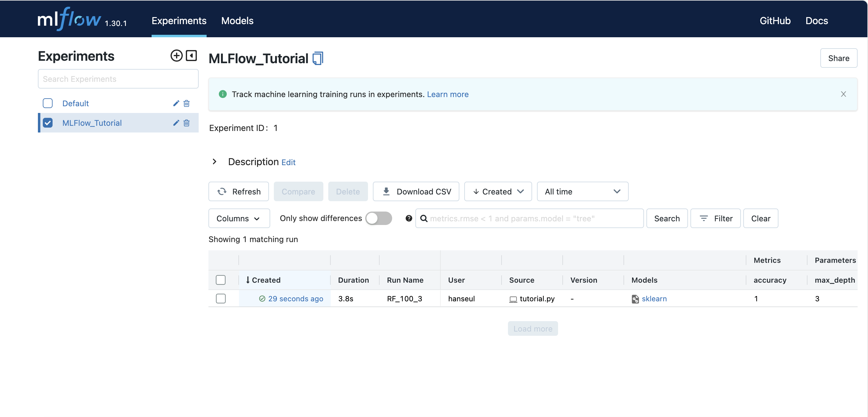Open the Columns dropdown
868x417 pixels.
(x=239, y=219)
